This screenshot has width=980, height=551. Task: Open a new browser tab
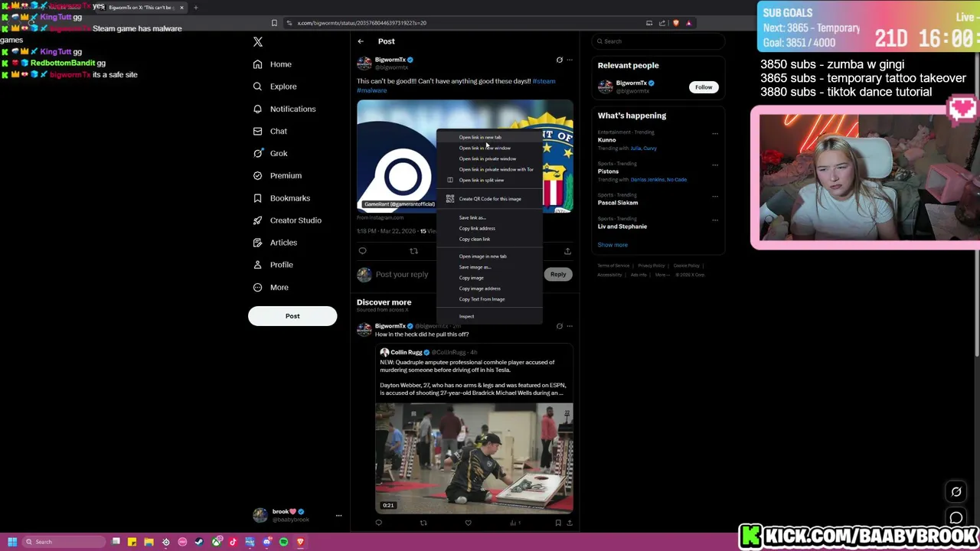[x=195, y=8]
